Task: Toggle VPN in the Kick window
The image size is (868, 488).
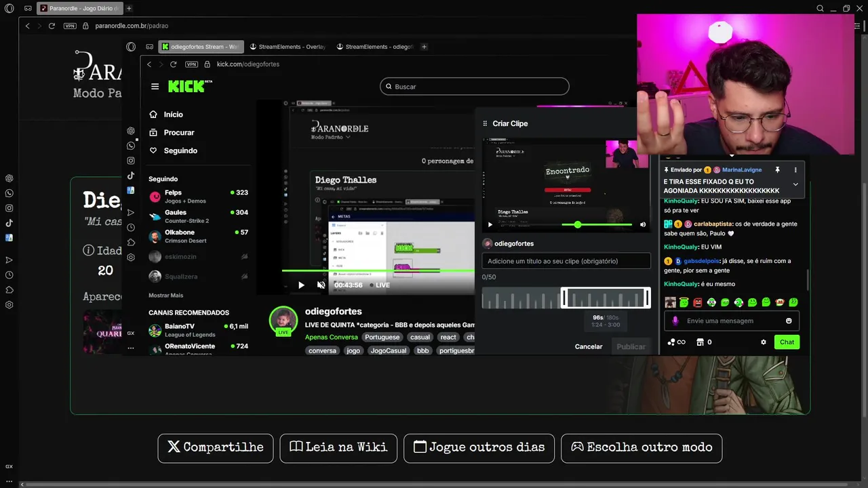Action: (x=191, y=64)
